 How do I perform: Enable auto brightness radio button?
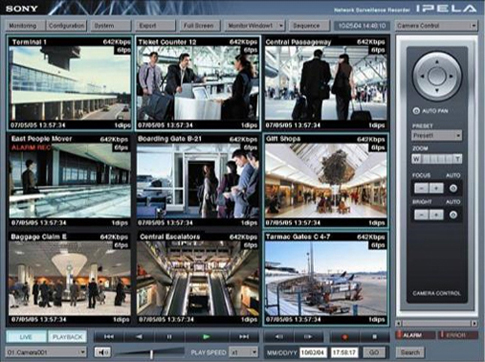(x=453, y=215)
